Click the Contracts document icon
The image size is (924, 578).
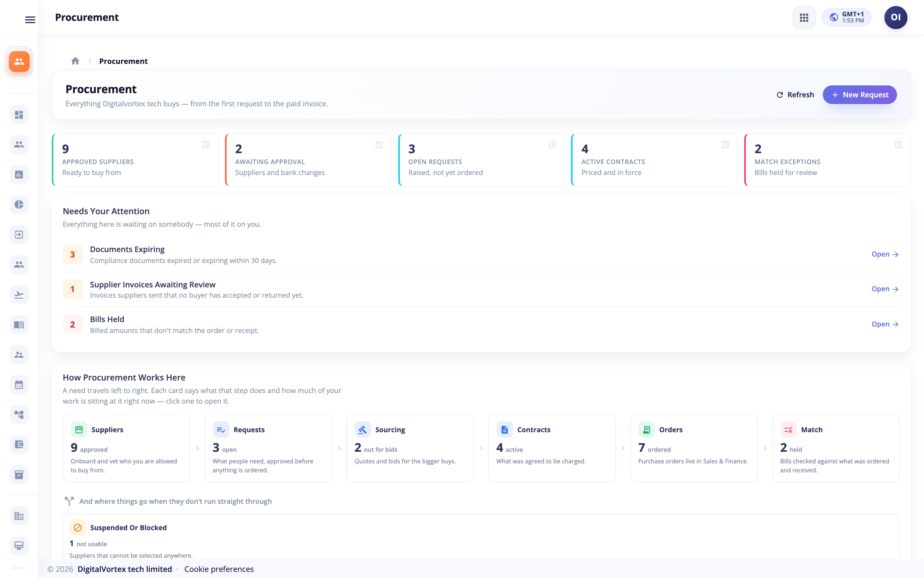[505, 430]
